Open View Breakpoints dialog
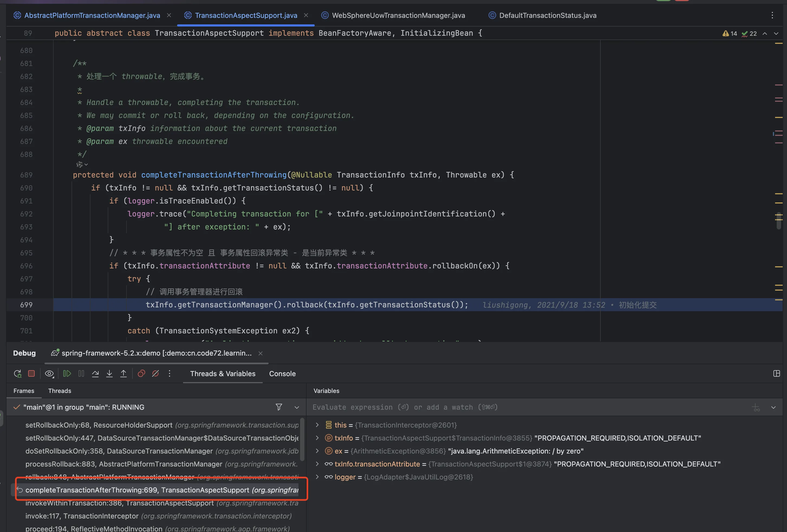Viewport: 787px width, 532px height. [141, 374]
